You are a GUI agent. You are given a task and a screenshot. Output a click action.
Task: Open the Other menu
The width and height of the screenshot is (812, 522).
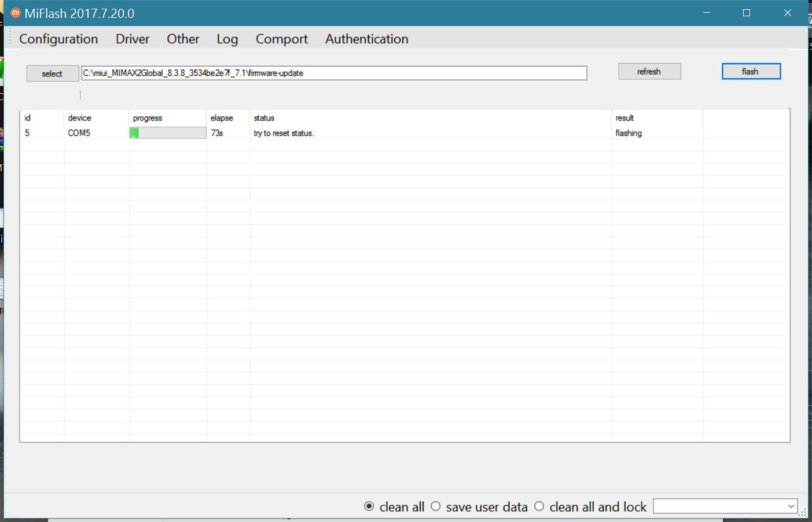183,39
